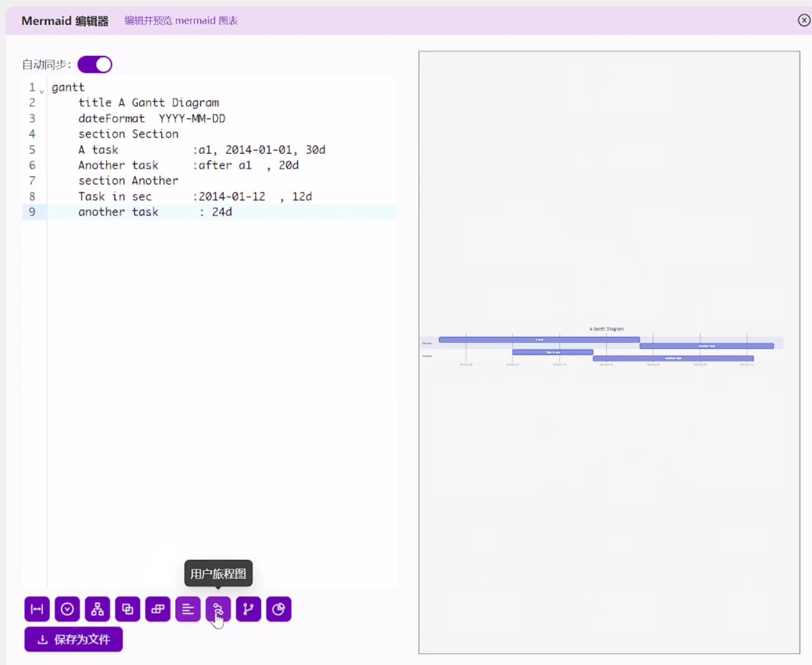812x665 pixels.
Task: Insert the pie chart template
Action: pyautogui.click(x=279, y=609)
